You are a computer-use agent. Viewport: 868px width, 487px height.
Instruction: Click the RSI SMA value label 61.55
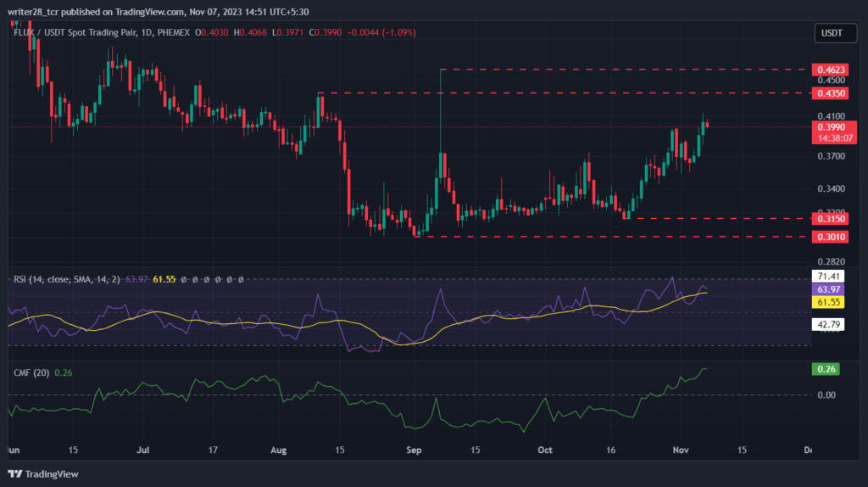[x=828, y=303]
